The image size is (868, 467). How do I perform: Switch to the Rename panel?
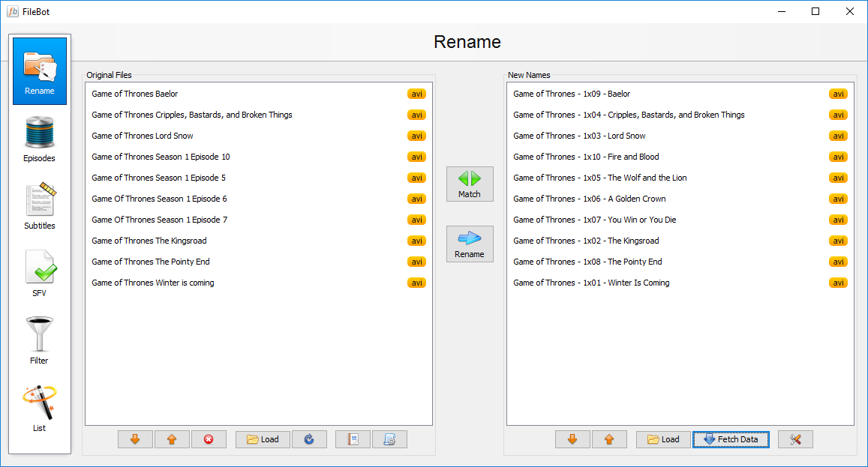tap(39, 70)
